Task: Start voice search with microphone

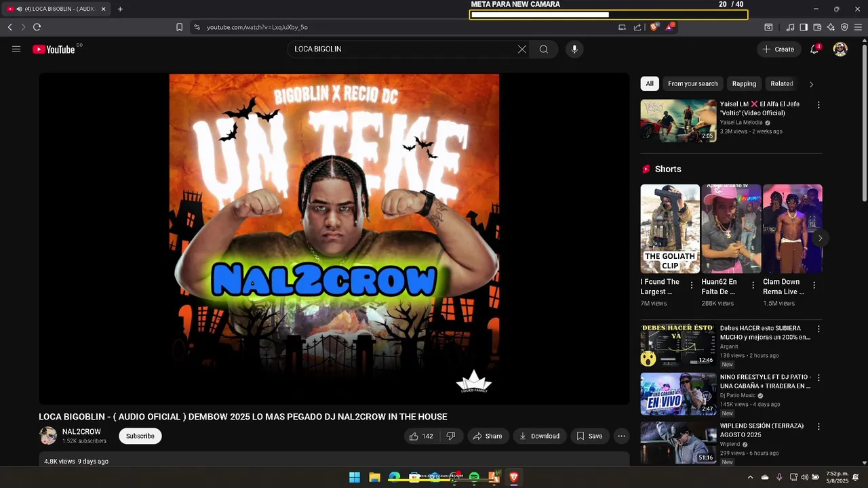Action: point(574,49)
